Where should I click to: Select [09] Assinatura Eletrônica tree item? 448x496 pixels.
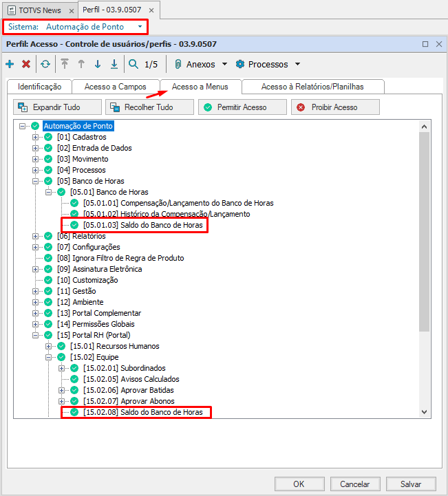coord(99,269)
